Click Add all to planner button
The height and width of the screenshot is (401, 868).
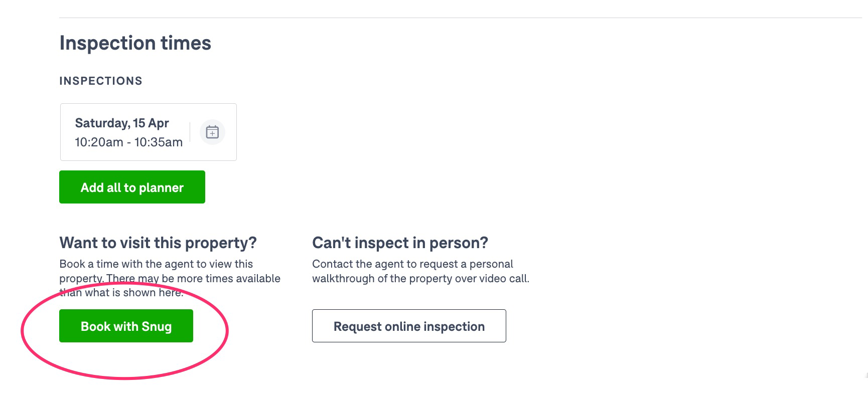tap(132, 187)
